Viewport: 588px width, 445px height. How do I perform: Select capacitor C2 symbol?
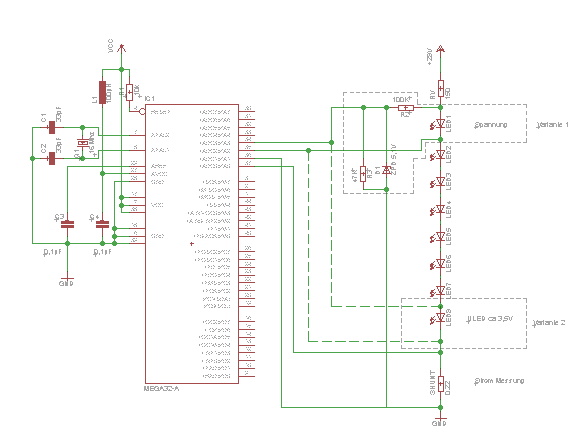coord(52,159)
